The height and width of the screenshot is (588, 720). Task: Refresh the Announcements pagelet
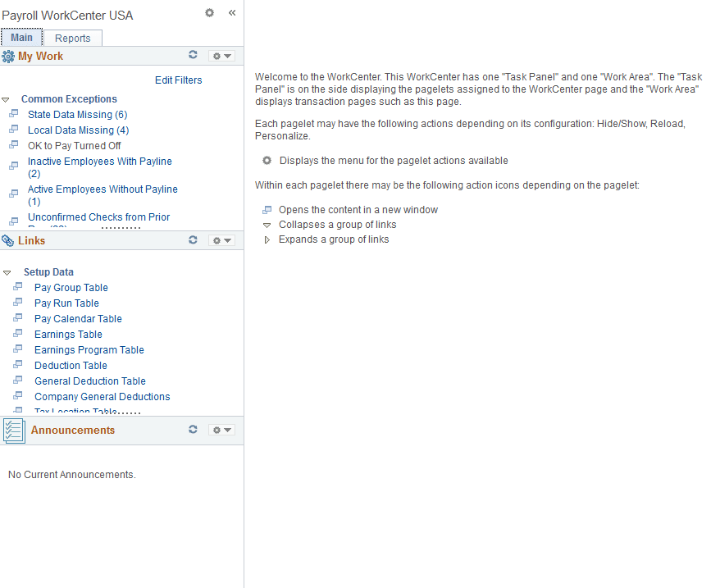193,429
